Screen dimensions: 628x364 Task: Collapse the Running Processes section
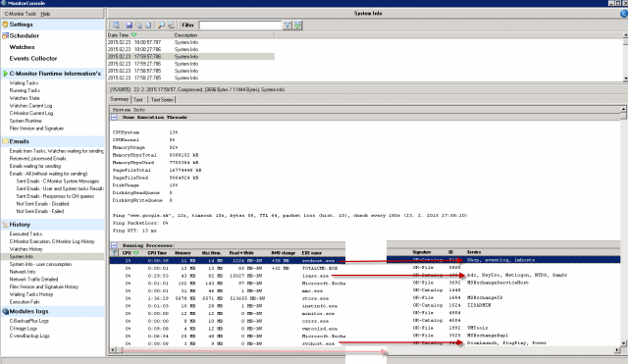coord(114,245)
